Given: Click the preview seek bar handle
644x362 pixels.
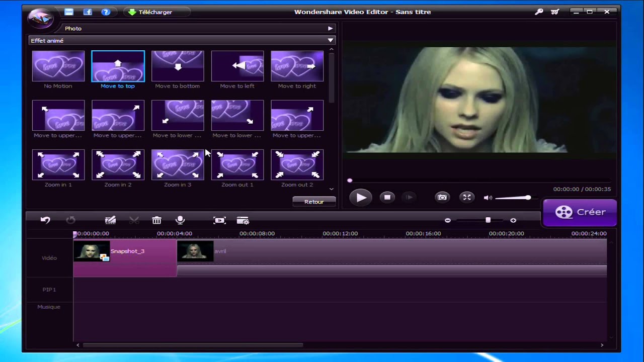Looking at the screenshot, I should pyautogui.click(x=350, y=180).
